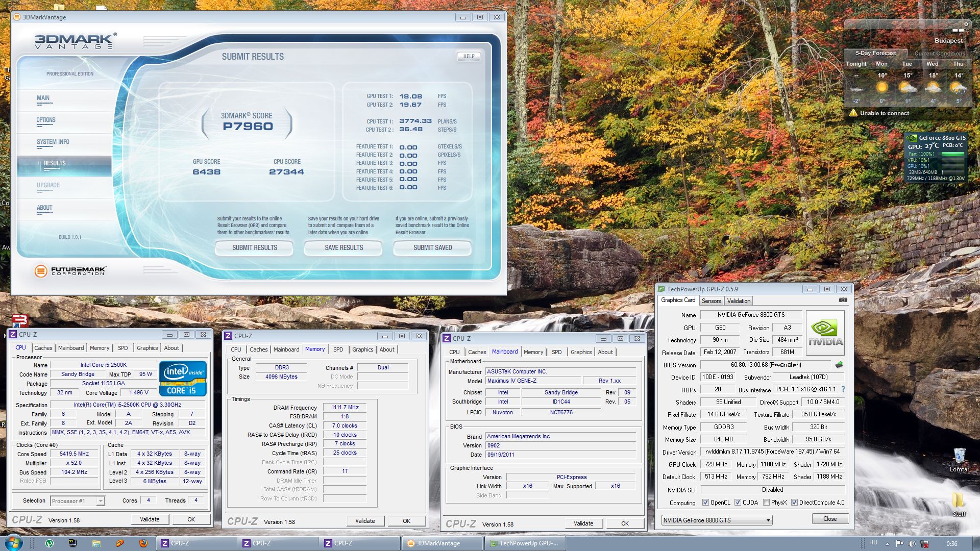This screenshot has height=551, width=980.
Task: Click the SUBMIT SAVED button
Action: pos(432,247)
